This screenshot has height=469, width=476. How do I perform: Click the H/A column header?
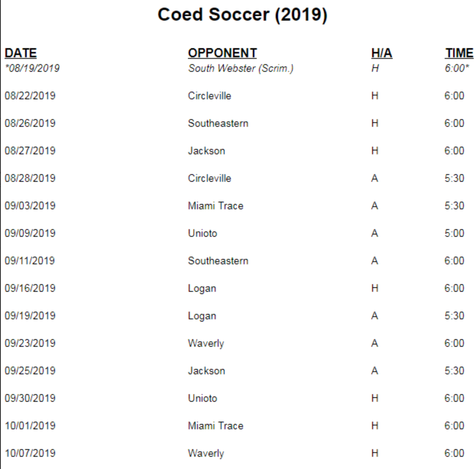(x=382, y=53)
